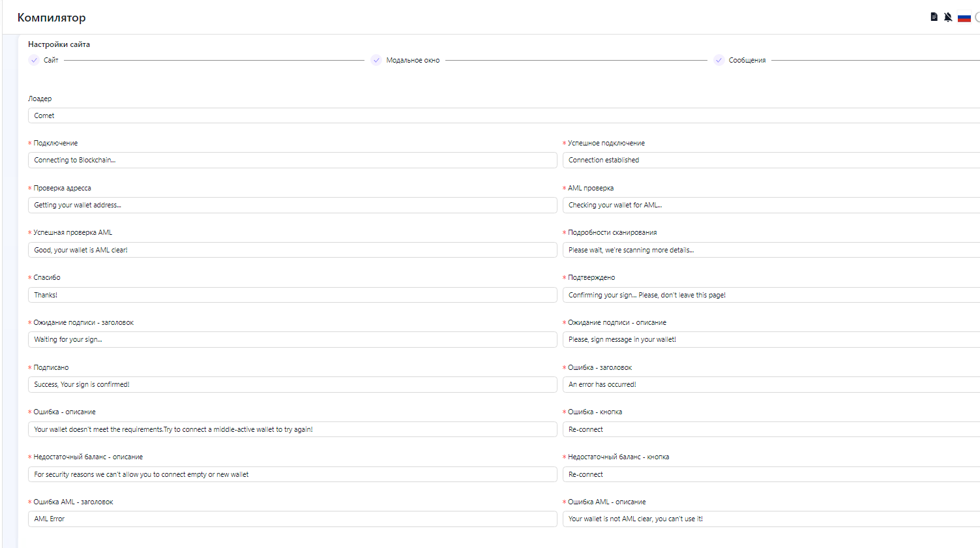Click the Russian flag language icon
This screenshot has height=548, width=980.
(x=964, y=16)
